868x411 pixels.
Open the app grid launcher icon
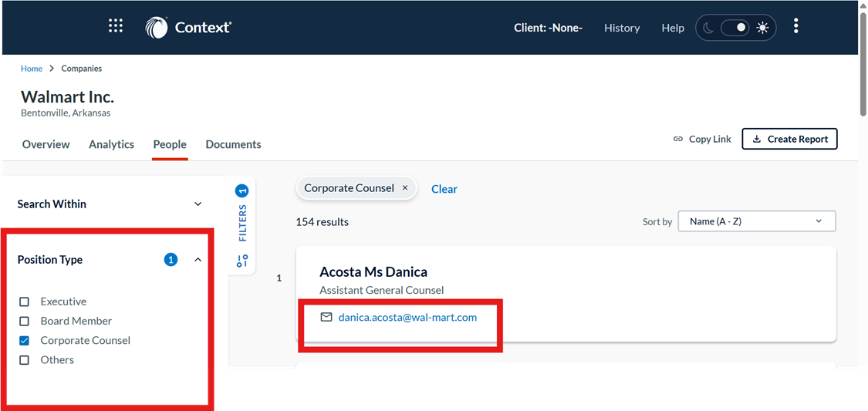point(116,26)
